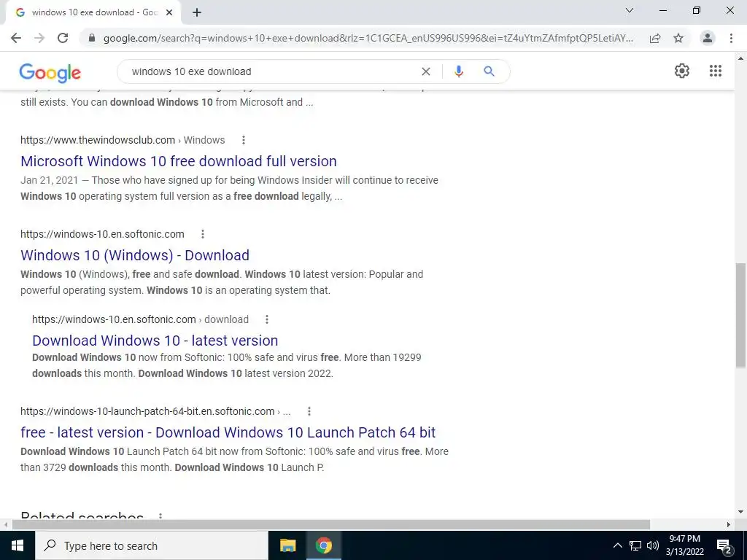Open Windows 10 Launch Patch 64 bit link
Image resolution: width=747 pixels, height=560 pixels.
coord(228,432)
